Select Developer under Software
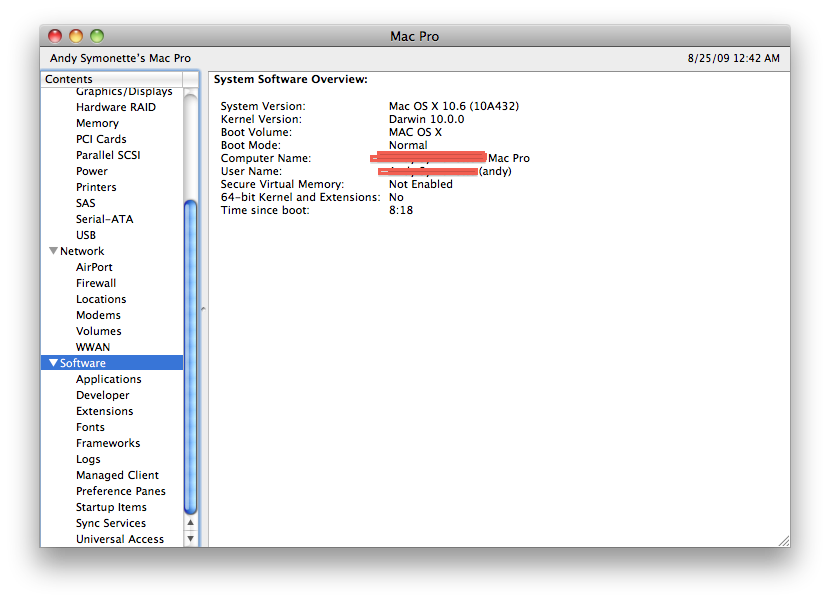This screenshot has width=830, height=602. point(102,395)
